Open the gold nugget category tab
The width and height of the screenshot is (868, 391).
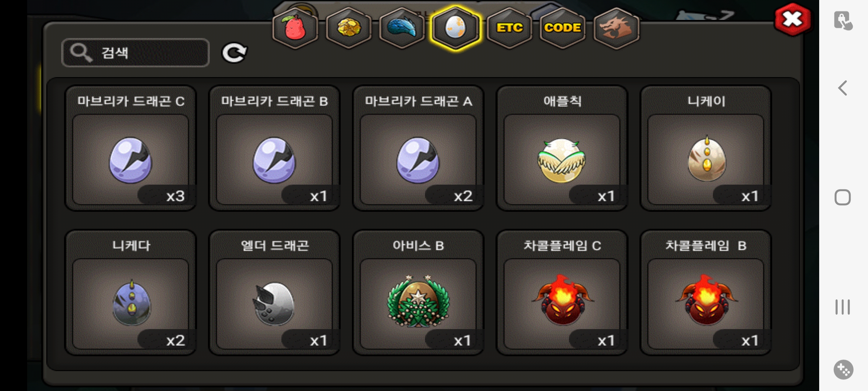point(349,28)
